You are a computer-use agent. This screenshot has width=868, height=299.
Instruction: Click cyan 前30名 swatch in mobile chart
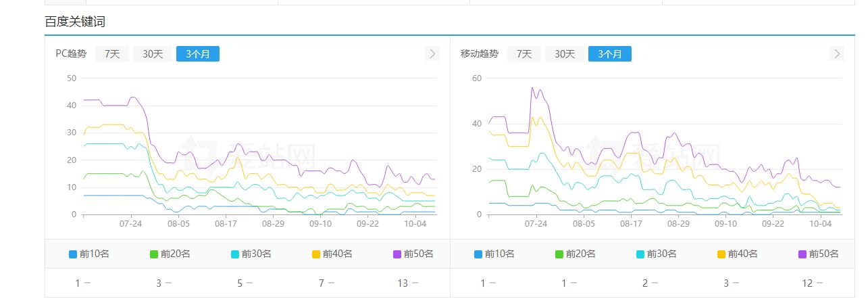click(641, 254)
